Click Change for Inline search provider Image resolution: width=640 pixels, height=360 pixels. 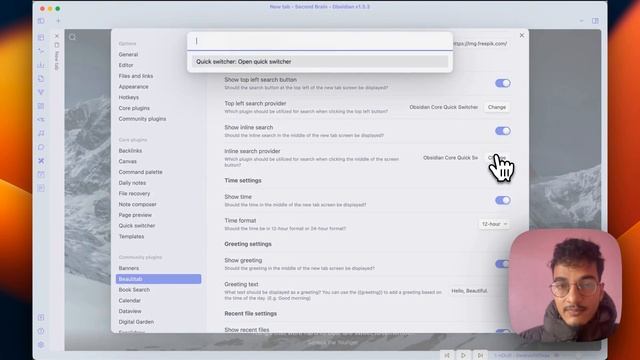point(497,158)
